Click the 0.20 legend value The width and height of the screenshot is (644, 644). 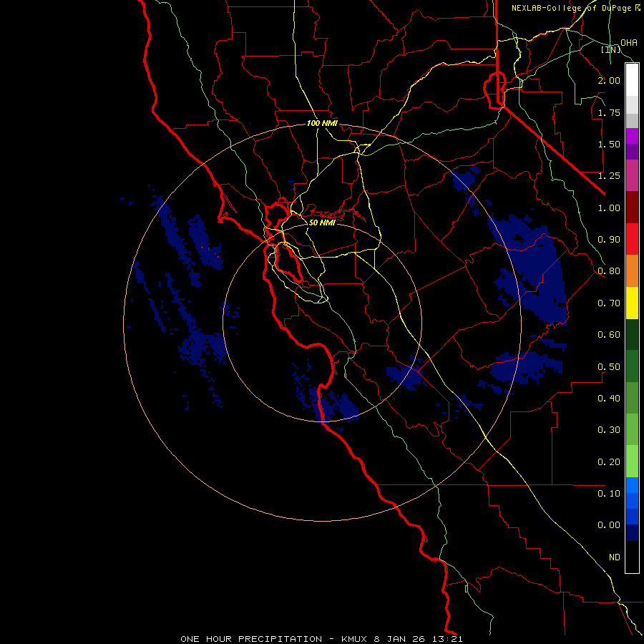[609, 462]
